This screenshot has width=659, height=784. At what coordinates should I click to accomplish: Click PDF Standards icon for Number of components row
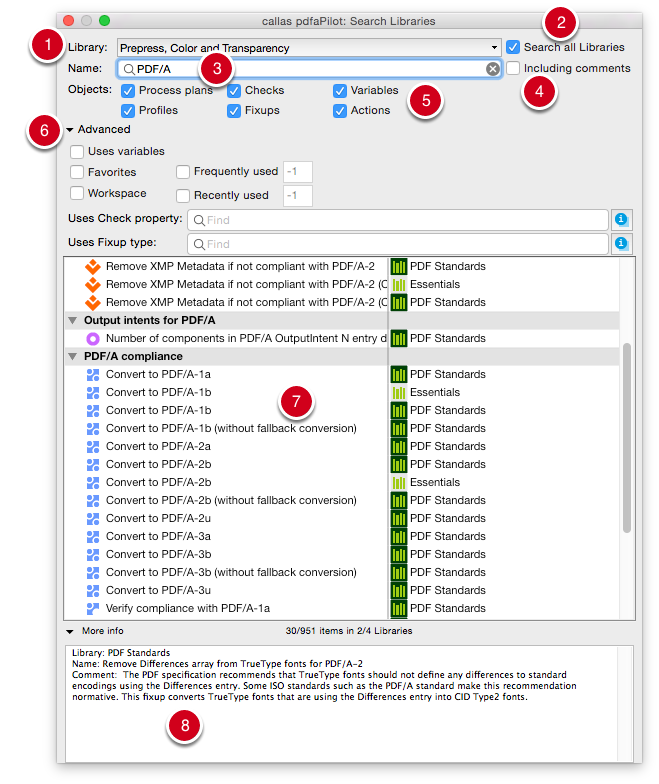(398, 338)
